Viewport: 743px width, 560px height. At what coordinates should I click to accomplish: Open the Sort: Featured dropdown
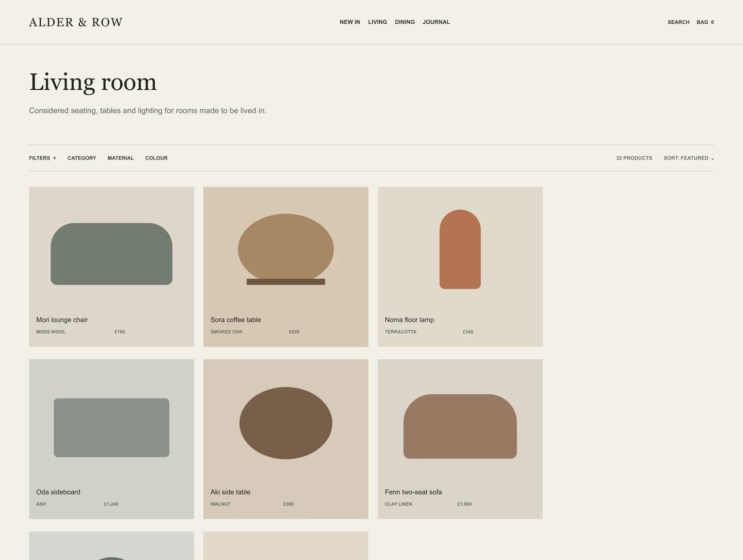pos(689,158)
